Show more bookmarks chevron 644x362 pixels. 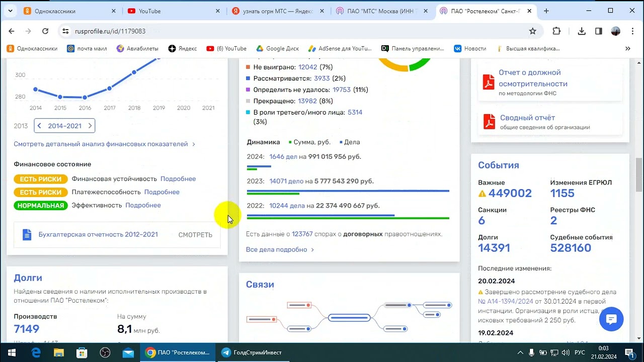pos(627,49)
